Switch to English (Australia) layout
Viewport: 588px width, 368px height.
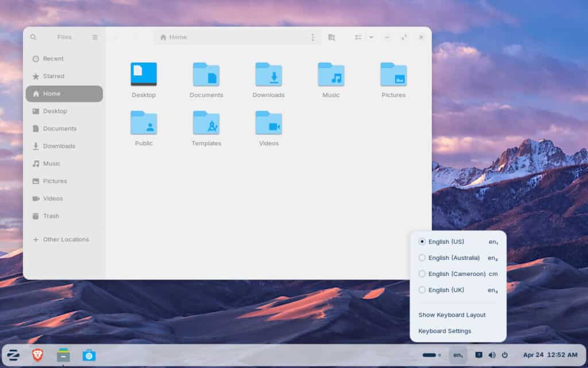pos(458,258)
